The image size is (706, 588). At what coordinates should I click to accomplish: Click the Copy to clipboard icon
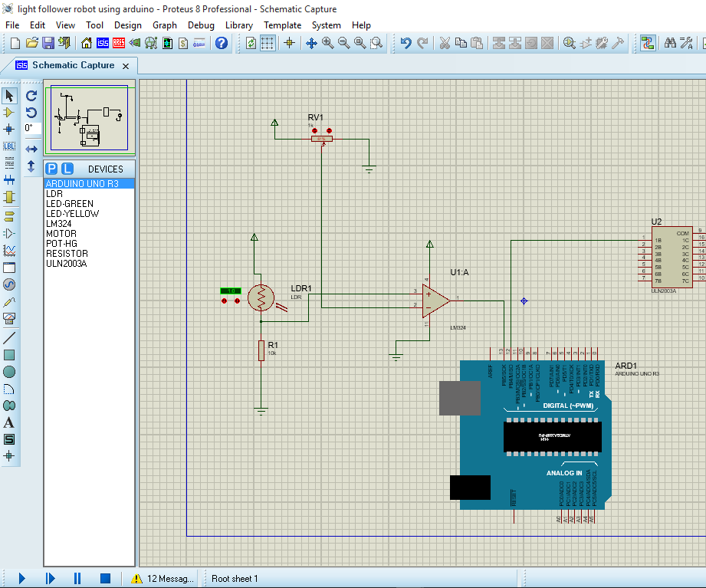(x=461, y=43)
